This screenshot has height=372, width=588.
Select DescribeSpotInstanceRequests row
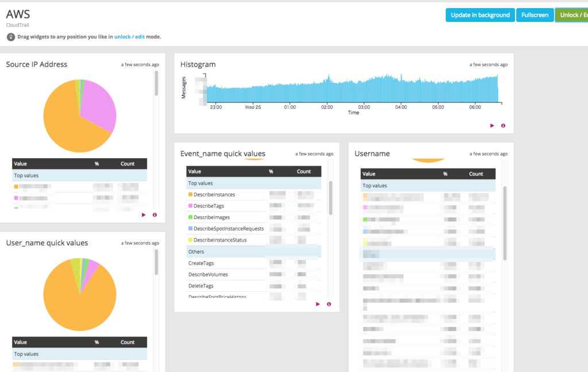pos(254,229)
